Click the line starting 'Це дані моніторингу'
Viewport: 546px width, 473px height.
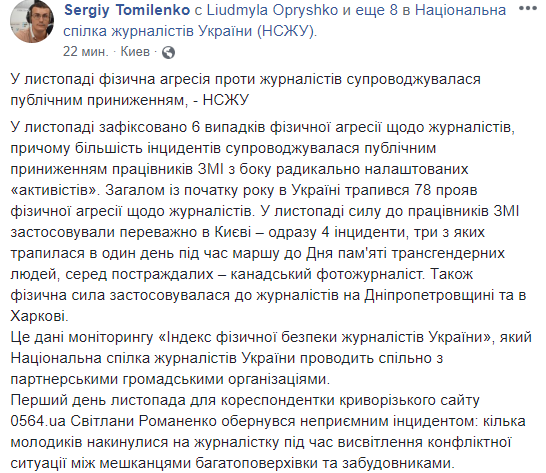click(271, 337)
